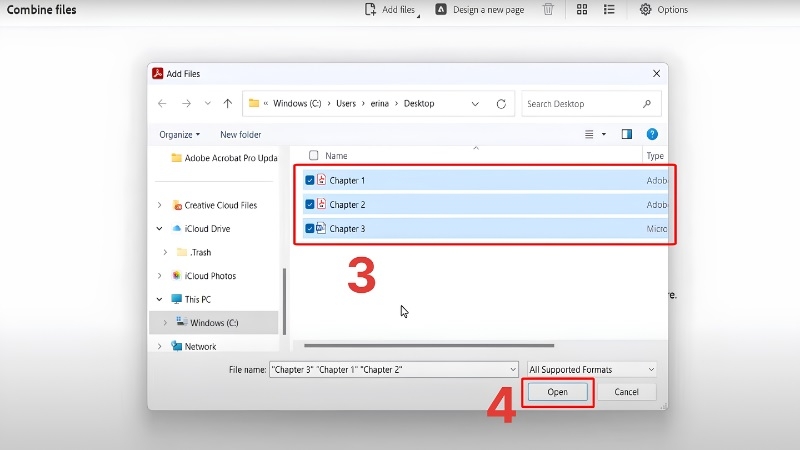The width and height of the screenshot is (800, 450).
Task: Select Windows (C:) drive in sidebar
Action: 208,322
